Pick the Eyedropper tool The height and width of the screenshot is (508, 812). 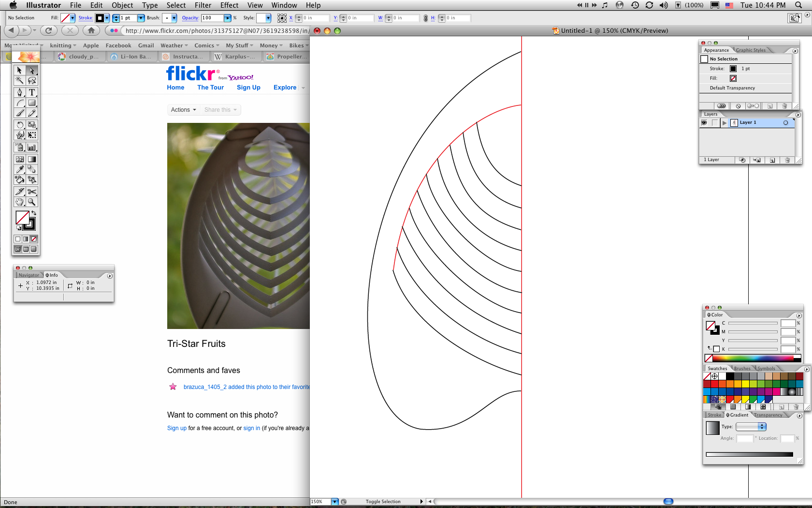[19, 169]
